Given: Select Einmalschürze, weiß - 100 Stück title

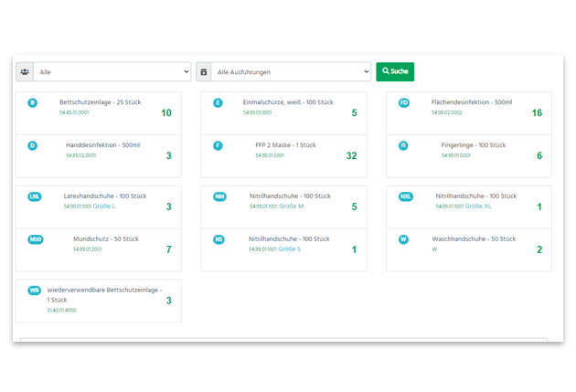Looking at the screenshot, I should (x=288, y=102).
